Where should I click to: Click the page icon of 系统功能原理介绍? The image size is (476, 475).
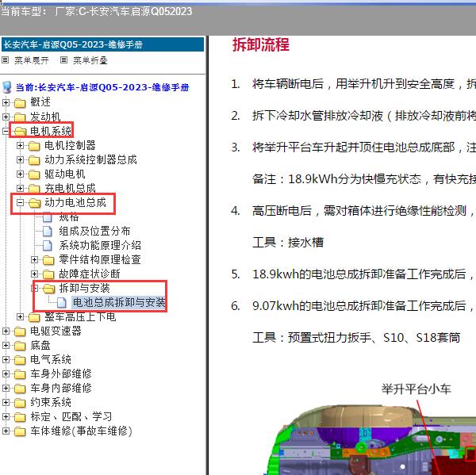coord(48,246)
